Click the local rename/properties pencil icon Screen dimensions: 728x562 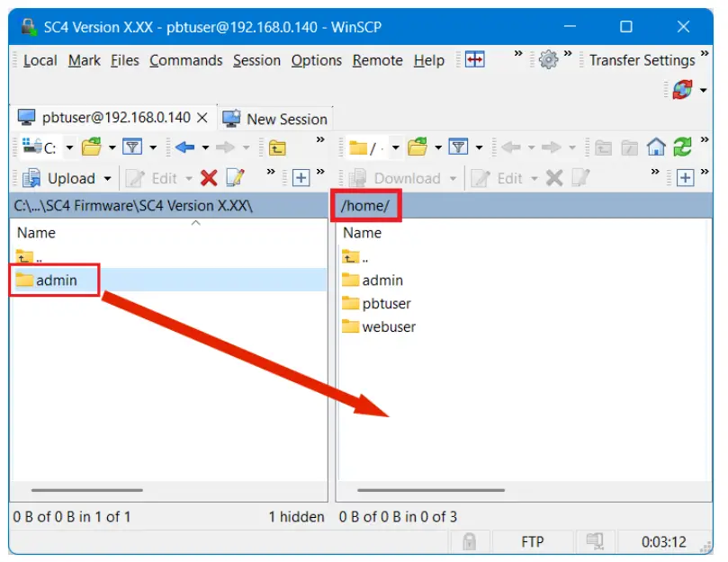235,178
